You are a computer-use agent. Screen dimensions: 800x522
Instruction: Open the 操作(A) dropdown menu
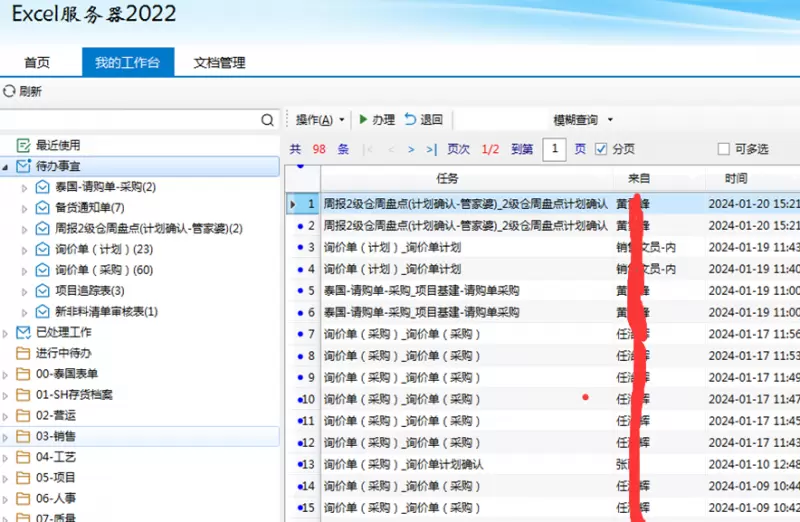tap(319, 119)
